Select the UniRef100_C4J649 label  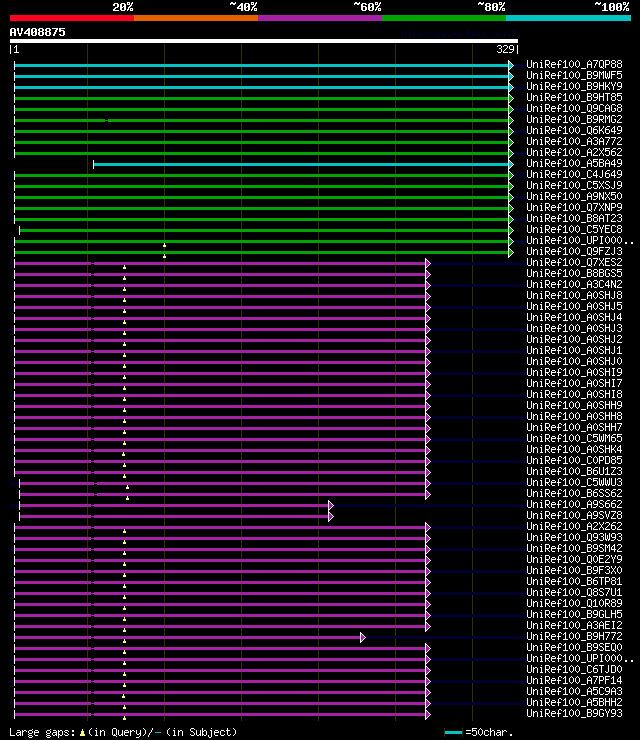[574, 174]
